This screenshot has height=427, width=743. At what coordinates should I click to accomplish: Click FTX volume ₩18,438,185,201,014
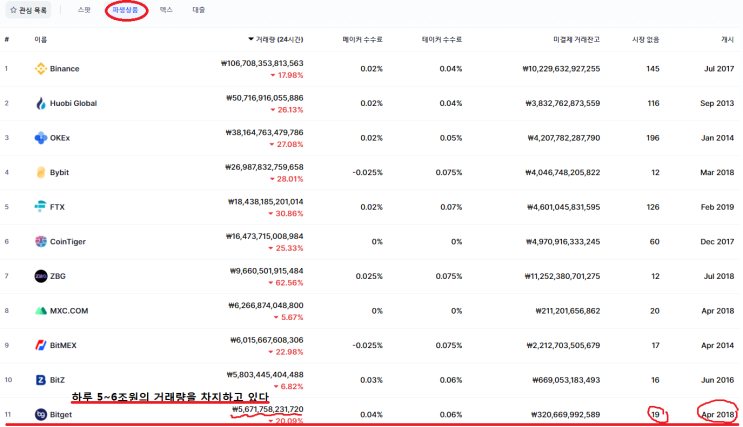coord(265,201)
